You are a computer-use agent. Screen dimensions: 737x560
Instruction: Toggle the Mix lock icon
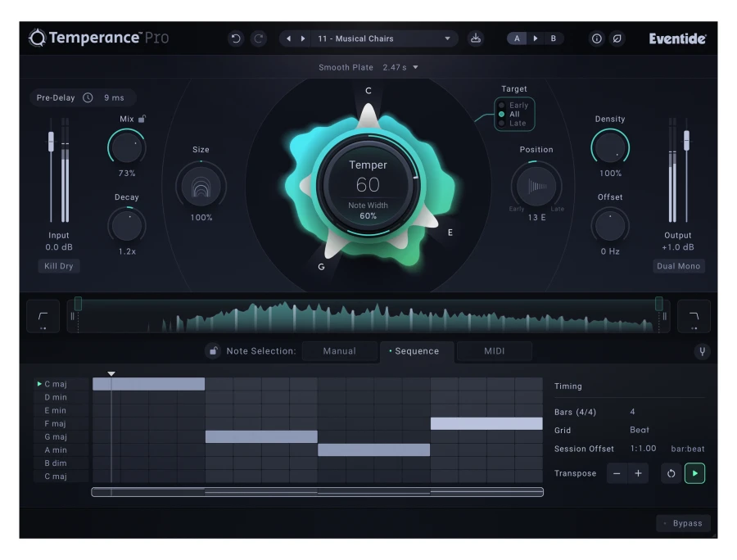[142, 119]
